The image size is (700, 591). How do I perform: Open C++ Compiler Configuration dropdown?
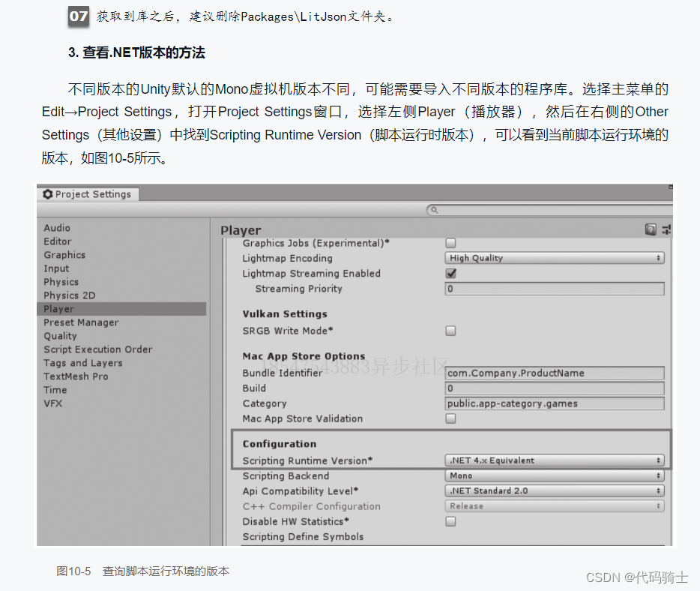point(555,506)
